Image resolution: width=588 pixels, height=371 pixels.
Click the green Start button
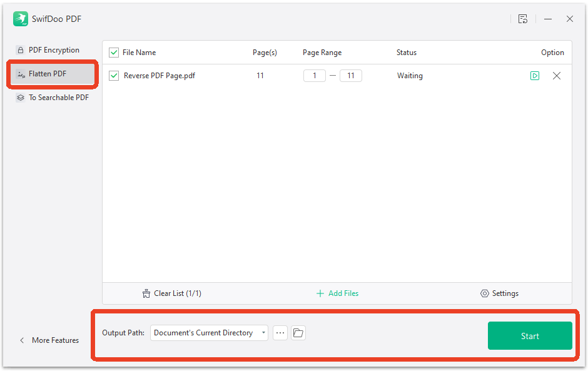(x=530, y=336)
